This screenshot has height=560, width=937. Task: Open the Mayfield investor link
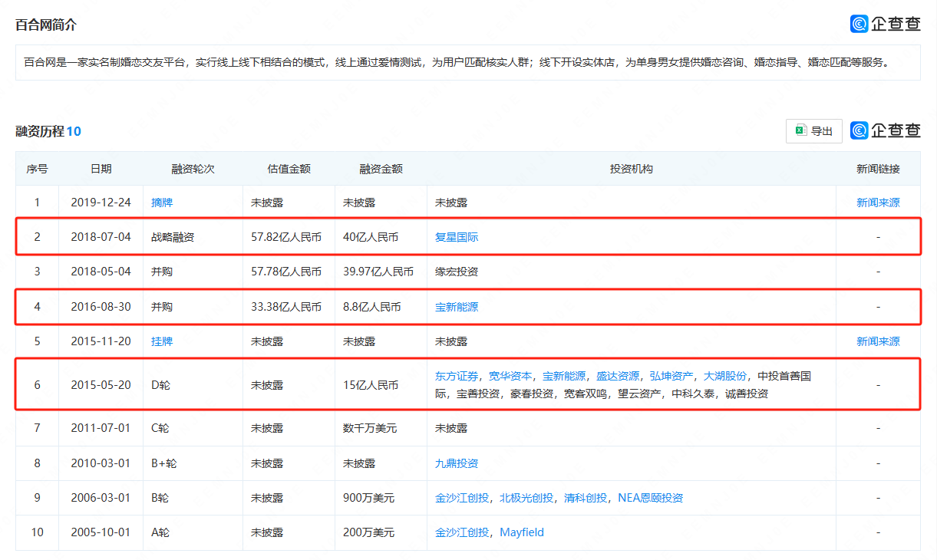[522, 532]
